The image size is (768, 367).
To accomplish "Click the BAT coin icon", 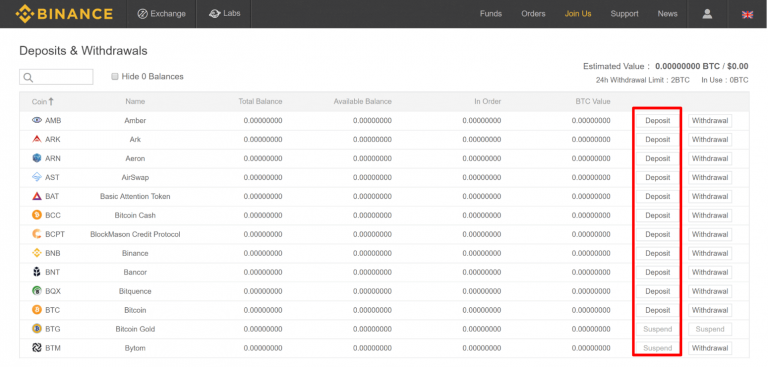I will tap(37, 196).
